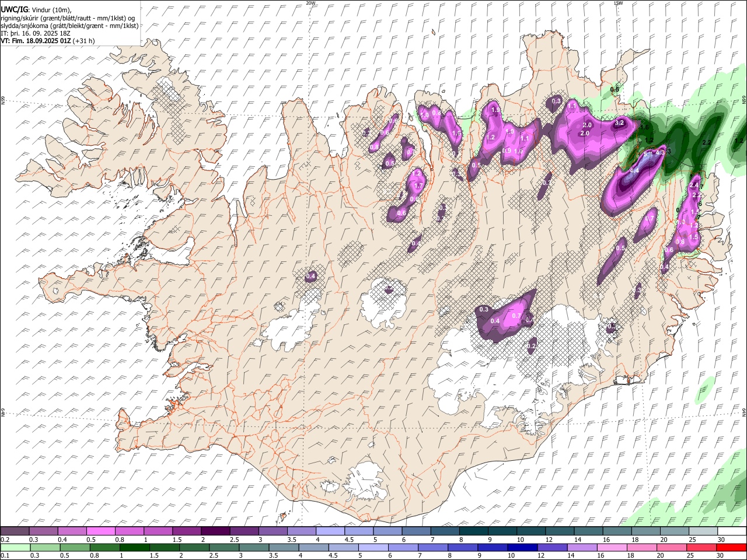Click the '0.1' rain scale legend label

point(5,556)
